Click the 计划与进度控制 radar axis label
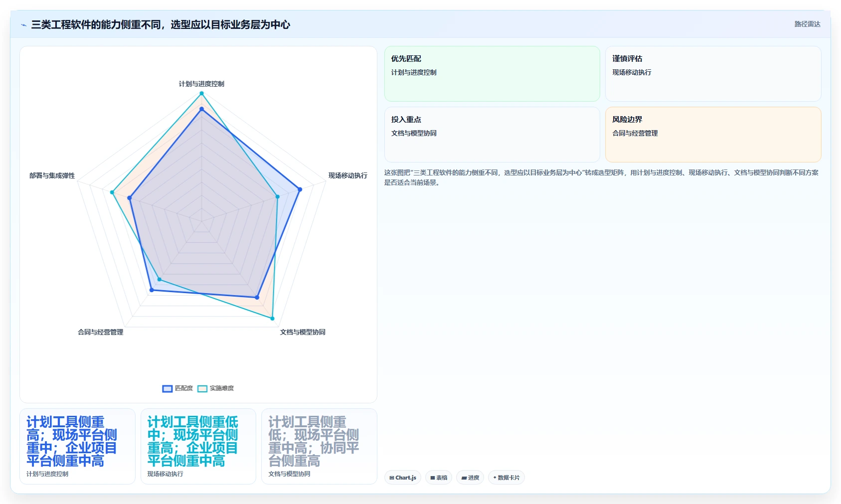841x504 pixels. coord(201,84)
